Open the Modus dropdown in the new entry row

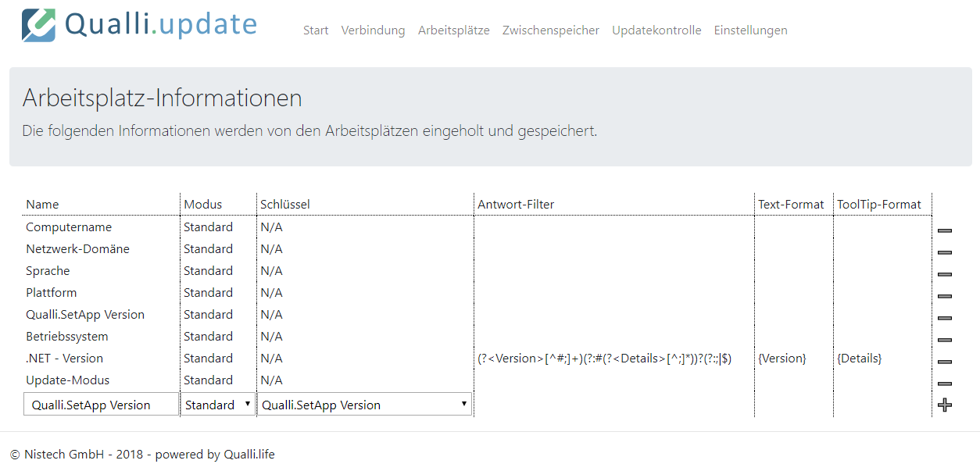point(218,405)
